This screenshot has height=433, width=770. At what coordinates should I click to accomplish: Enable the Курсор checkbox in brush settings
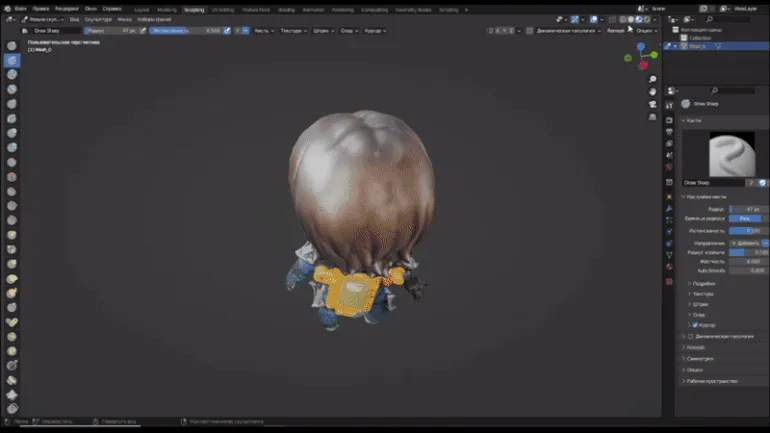[696, 325]
